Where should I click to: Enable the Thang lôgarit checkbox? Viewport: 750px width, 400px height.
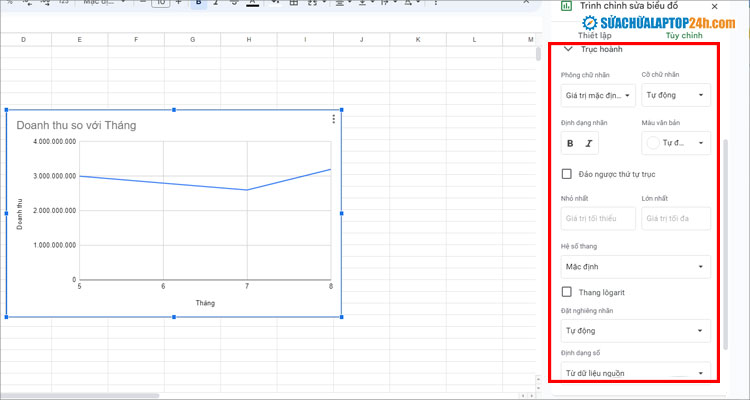pyautogui.click(x=567, y=292)
